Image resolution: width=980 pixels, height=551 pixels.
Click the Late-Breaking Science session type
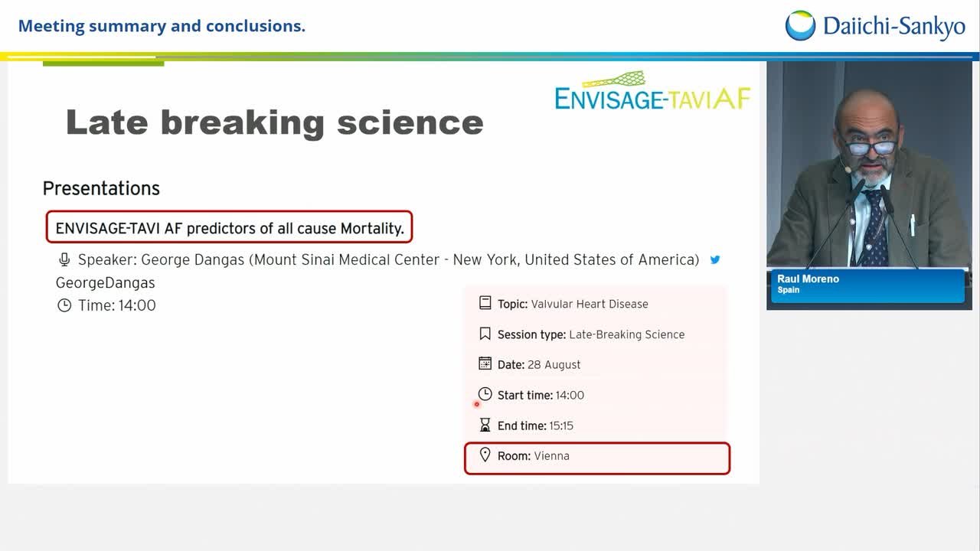click(627, 334)
